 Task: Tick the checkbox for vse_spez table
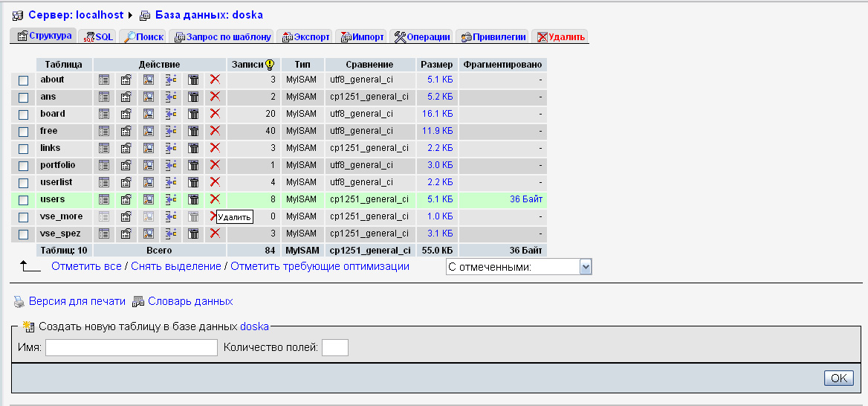23,234
